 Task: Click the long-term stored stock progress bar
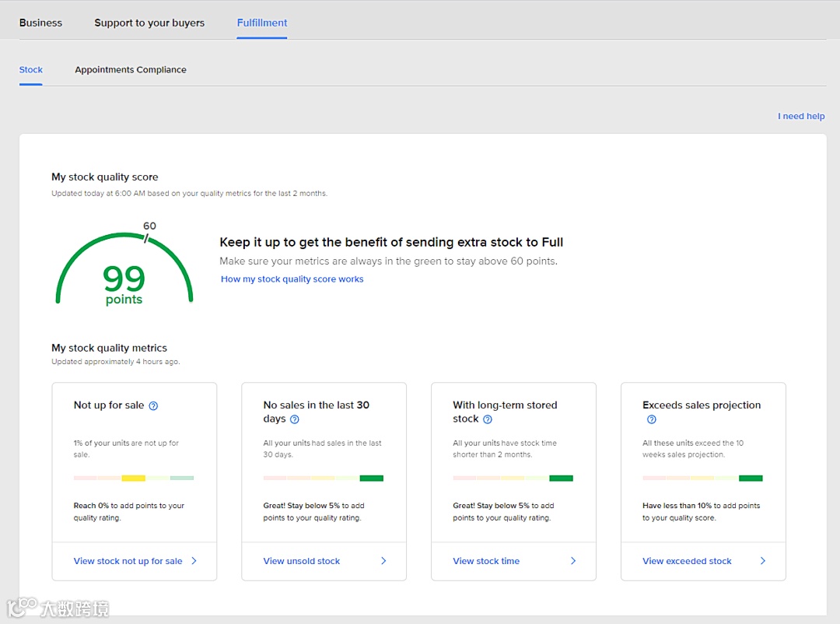(513, 478)
